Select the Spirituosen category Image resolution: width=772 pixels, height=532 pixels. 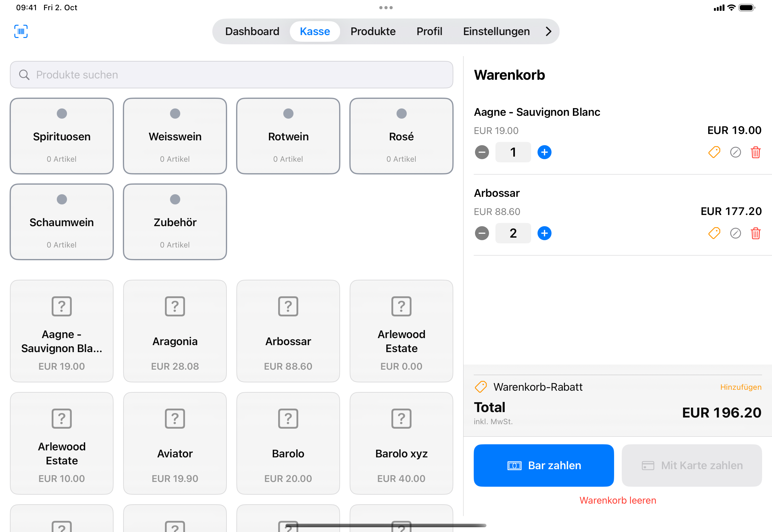(x=62, y=136)
